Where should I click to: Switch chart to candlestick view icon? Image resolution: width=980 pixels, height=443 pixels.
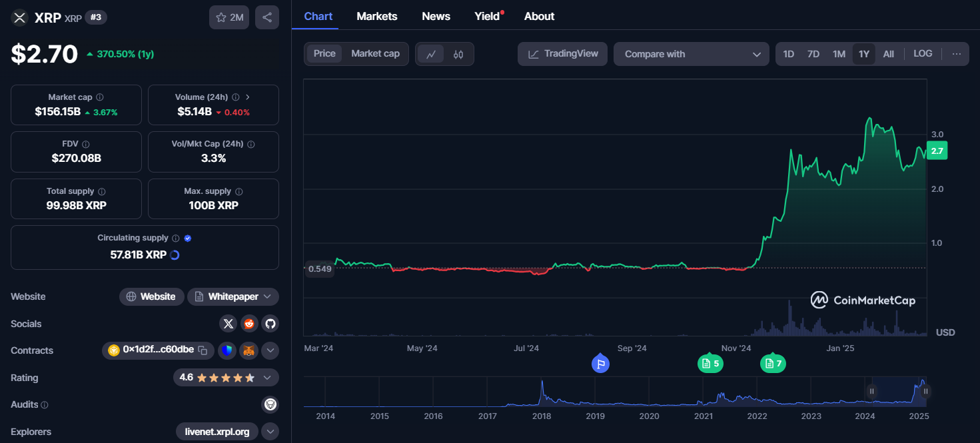point(458,54)
